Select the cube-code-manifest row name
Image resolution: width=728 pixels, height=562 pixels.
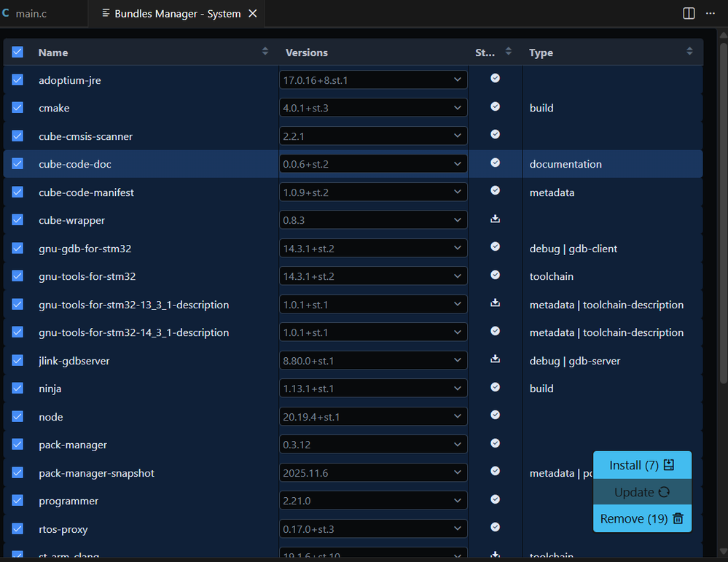[87, 192]
